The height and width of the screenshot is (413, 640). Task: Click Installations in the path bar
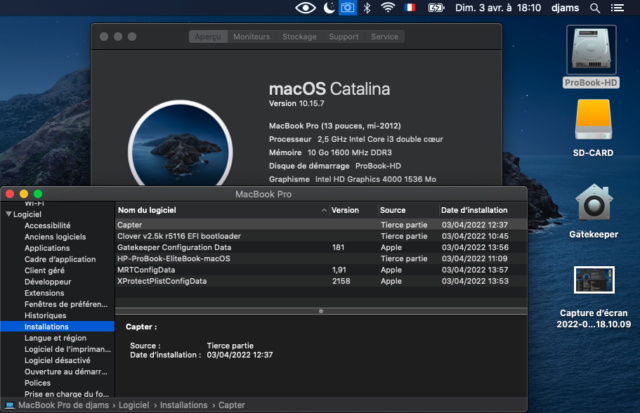(184, 405)
